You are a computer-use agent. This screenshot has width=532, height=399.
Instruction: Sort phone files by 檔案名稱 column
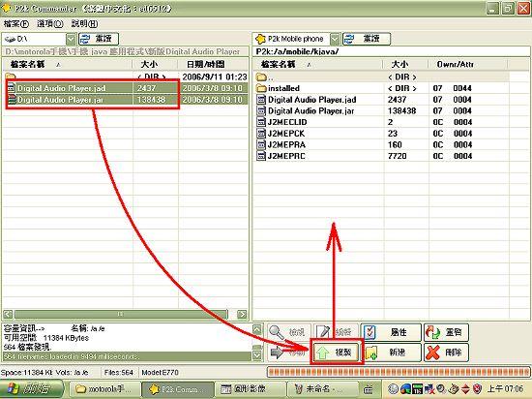pos(318,64)
